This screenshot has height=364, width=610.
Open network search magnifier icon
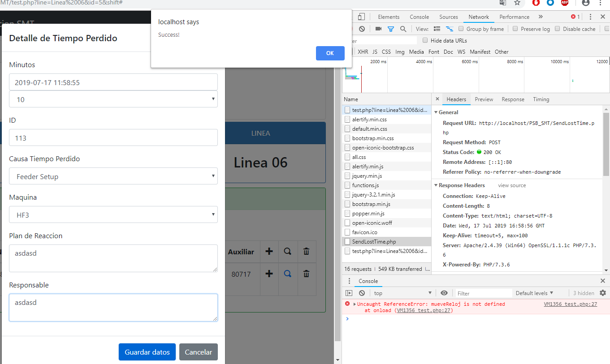pos(403,29)
